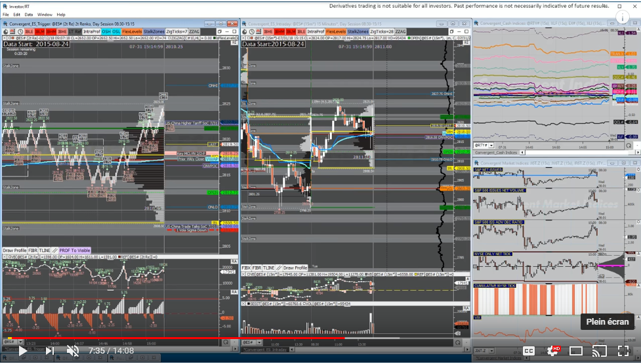Toggle IBHM button in Trigger chart toolbar
641x364 pixels.
51,31
